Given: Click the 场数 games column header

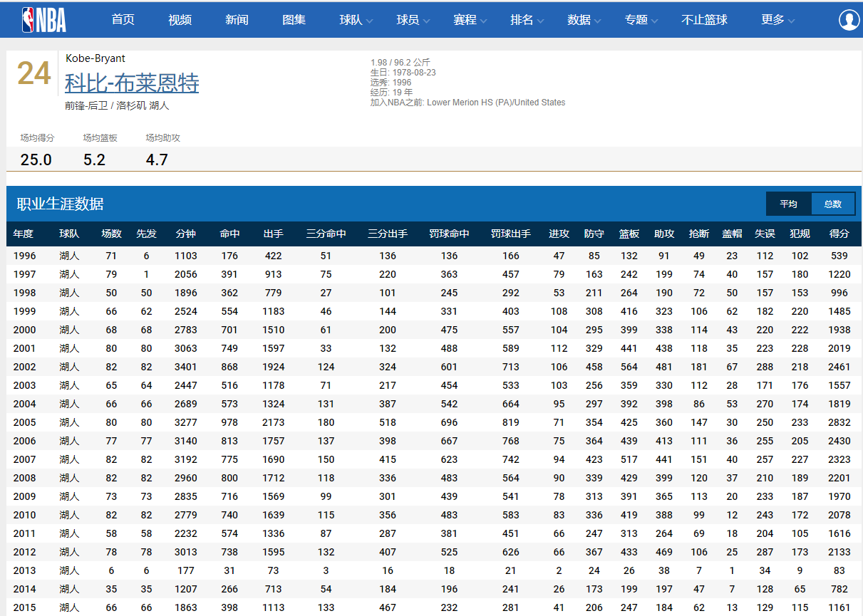Looking at the screenshot, I should [x=111, y=234].
